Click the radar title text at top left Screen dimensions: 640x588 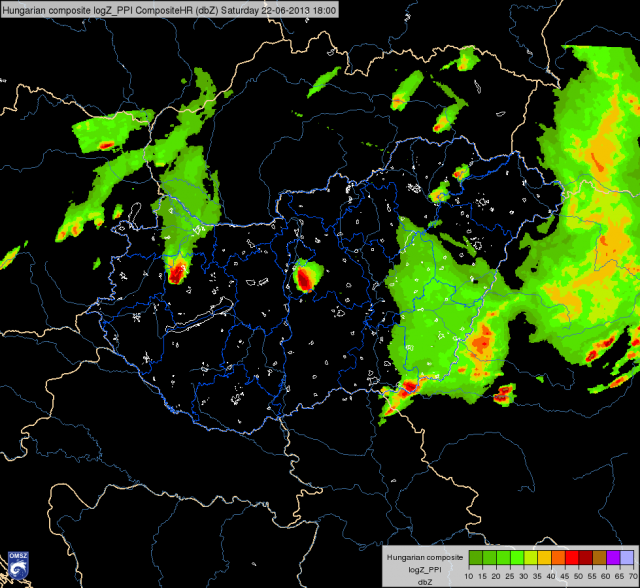[169, 10]
